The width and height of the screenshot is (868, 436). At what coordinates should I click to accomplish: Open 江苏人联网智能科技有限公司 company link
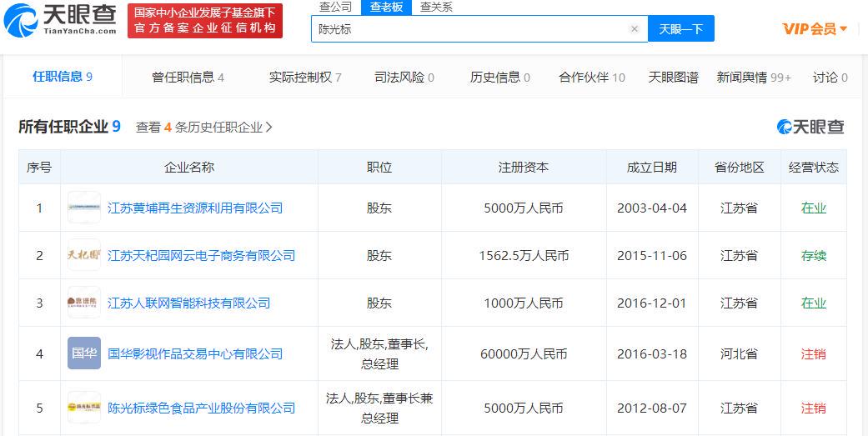click(188, 303)
